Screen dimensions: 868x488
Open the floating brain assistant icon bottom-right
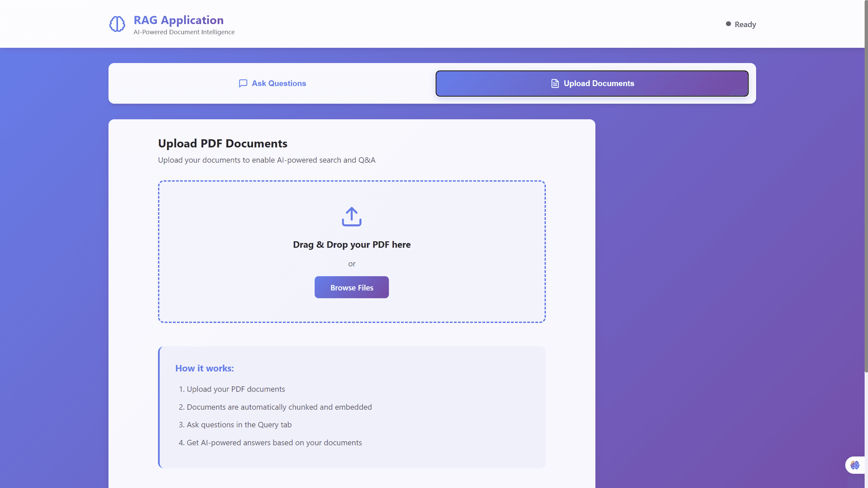[x=855, y=465]
